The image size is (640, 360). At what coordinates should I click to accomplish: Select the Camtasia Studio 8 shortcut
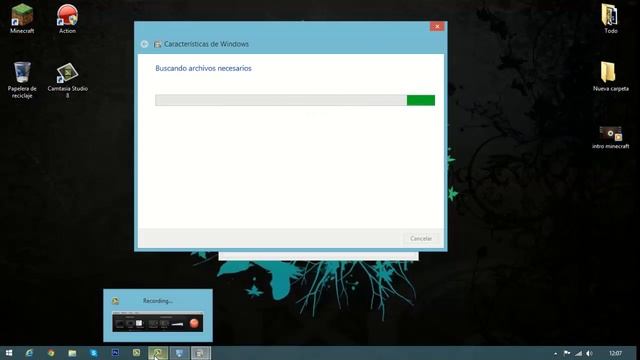click(x=67, y=80)
